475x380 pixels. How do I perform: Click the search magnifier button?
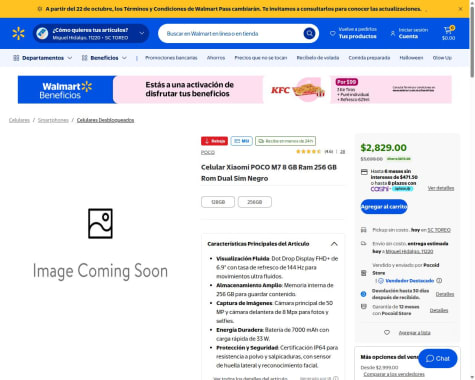point(309,33)
